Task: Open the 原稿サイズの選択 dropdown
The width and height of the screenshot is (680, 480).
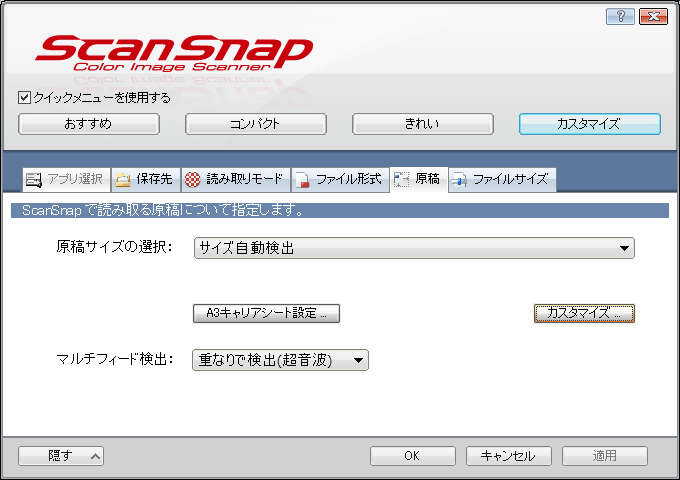Action: click(414, 248)
